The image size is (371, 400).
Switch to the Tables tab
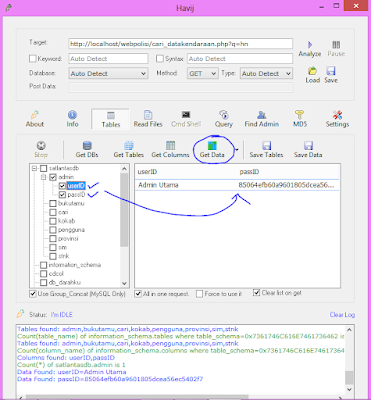[x=111, y=119]
